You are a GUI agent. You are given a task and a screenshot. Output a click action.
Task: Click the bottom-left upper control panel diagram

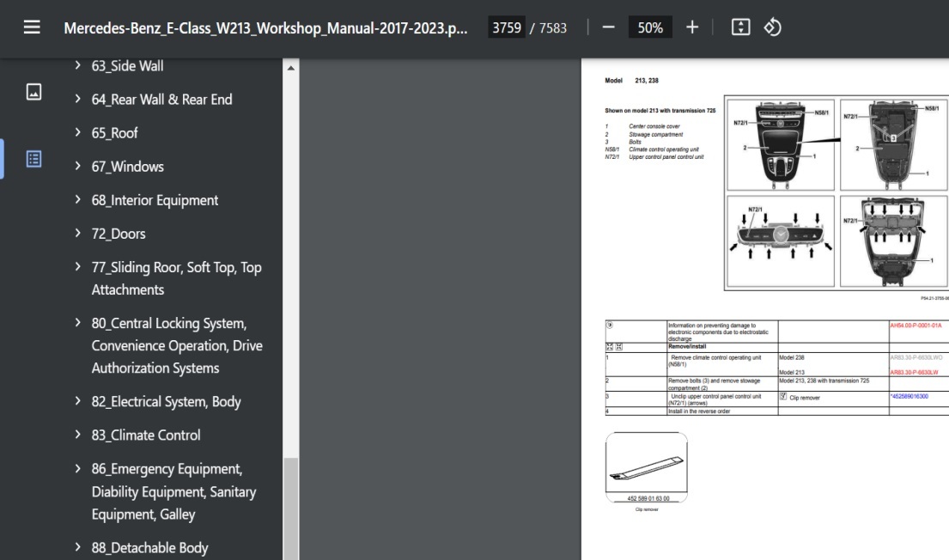780,241
